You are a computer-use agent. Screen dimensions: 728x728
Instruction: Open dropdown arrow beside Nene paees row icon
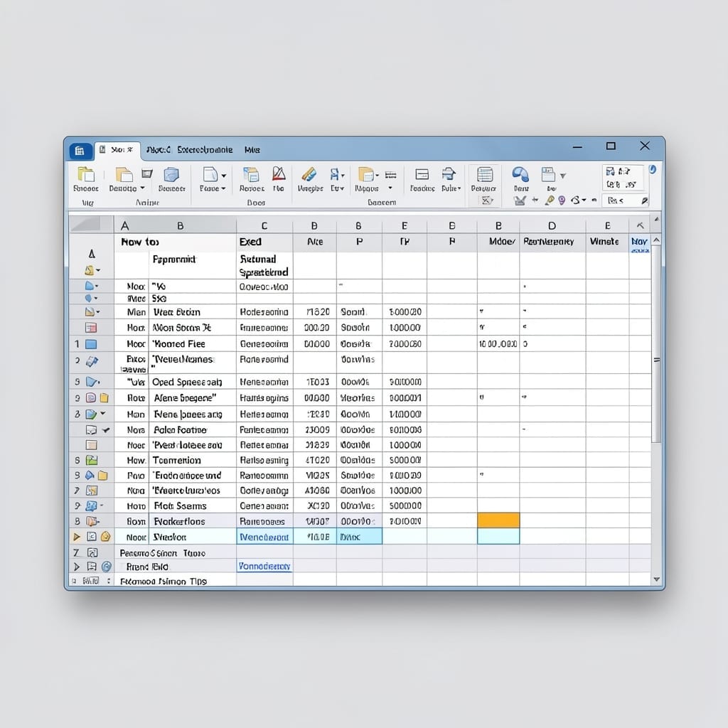(x=103, y=413)
